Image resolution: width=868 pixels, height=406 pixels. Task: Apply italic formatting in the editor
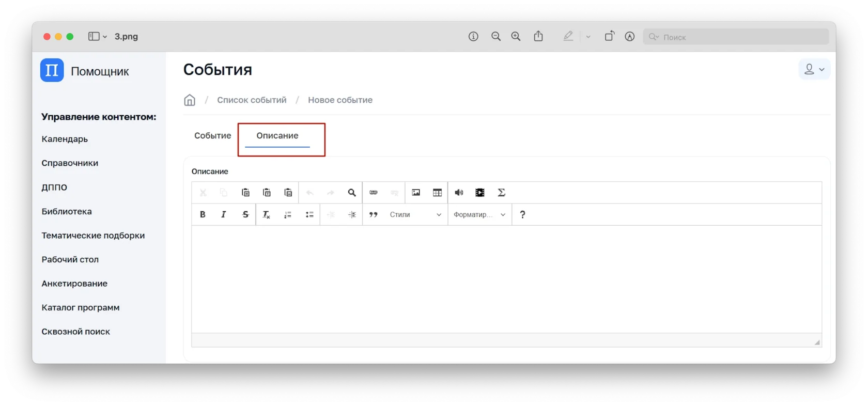[224, 214]
